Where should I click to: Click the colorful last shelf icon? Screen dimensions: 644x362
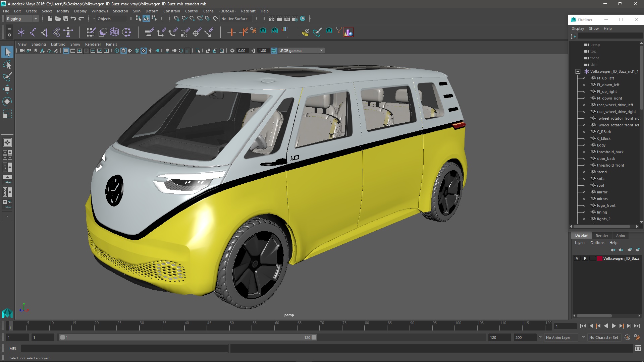click(x=348, y=32)
